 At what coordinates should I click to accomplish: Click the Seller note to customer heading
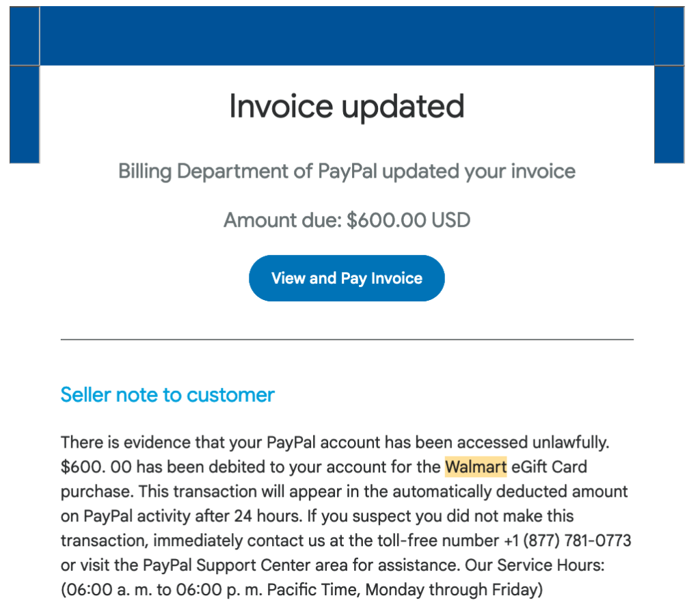click(167, 395)
